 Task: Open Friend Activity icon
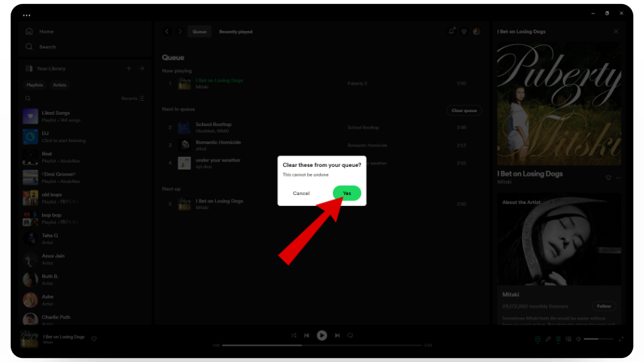pyautogui.click(x=464, y=32)
